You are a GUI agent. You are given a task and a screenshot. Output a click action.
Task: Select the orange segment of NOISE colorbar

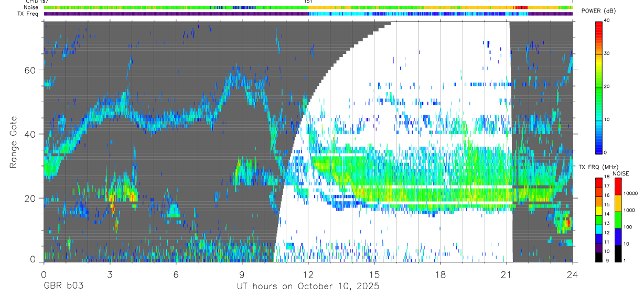pyautogui.click(x=618, y=203)
